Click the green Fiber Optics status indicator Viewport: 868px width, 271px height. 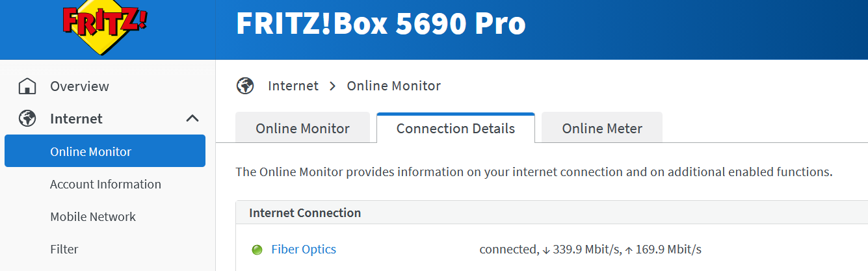click(257, 250)
